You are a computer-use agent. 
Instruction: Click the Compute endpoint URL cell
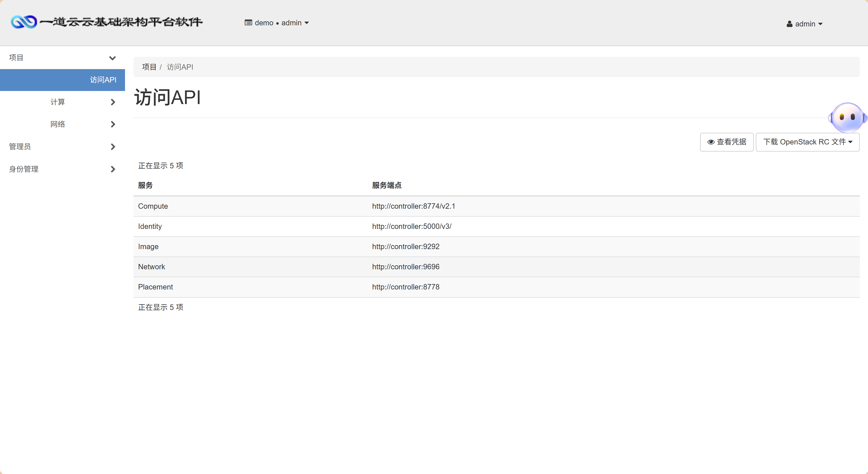click(413, 206)
